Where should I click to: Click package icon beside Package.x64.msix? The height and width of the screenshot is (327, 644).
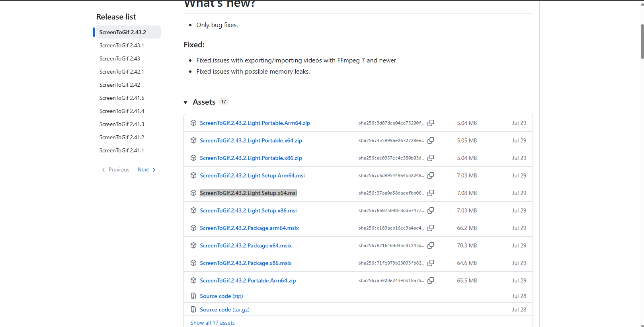[193, 245]
